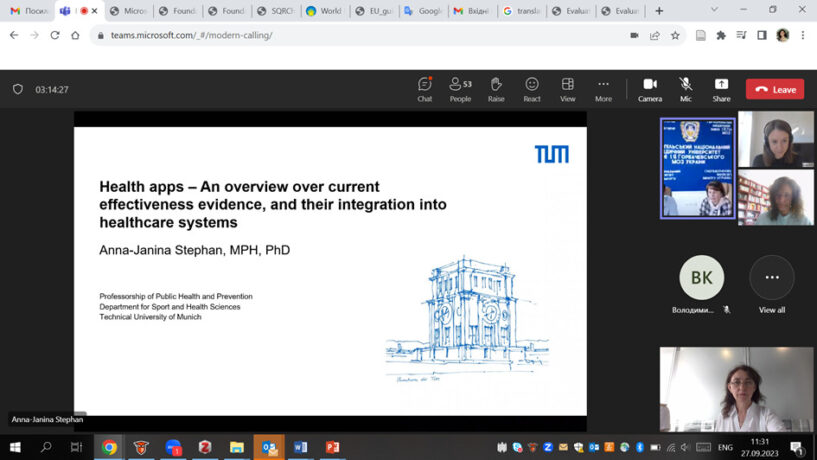Raise your hand in the meeting
Image resolution: width=817 pixels, height=460 pixels.
[496, 89]
